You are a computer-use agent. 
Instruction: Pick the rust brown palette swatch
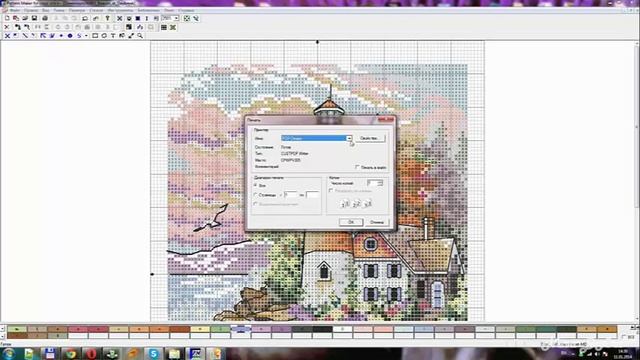tap(180, 329)
